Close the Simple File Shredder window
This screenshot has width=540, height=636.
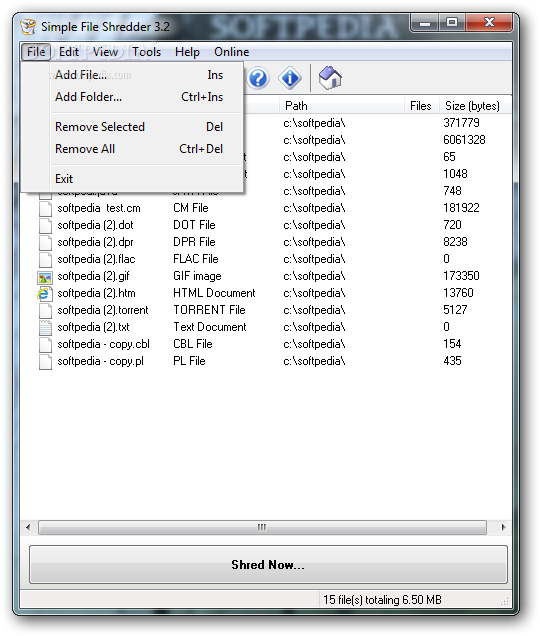[x=489, y=23]
